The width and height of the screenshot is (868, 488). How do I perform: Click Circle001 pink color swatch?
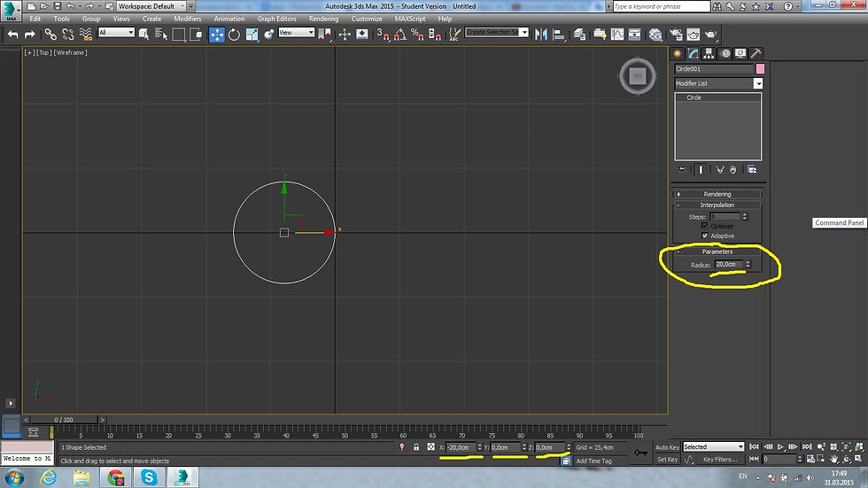pos(760,68)
